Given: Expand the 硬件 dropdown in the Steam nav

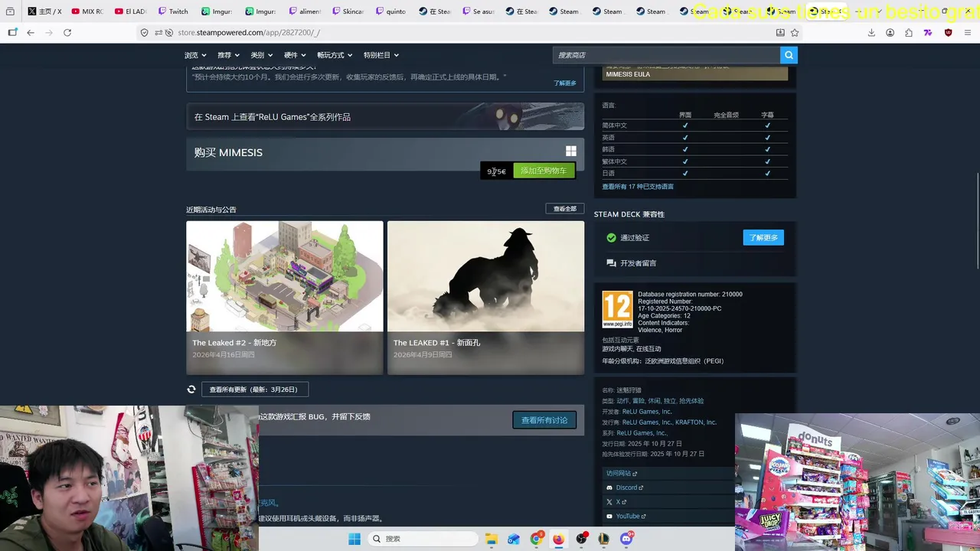Looking at the screenshot, I should tap(295, 55).
